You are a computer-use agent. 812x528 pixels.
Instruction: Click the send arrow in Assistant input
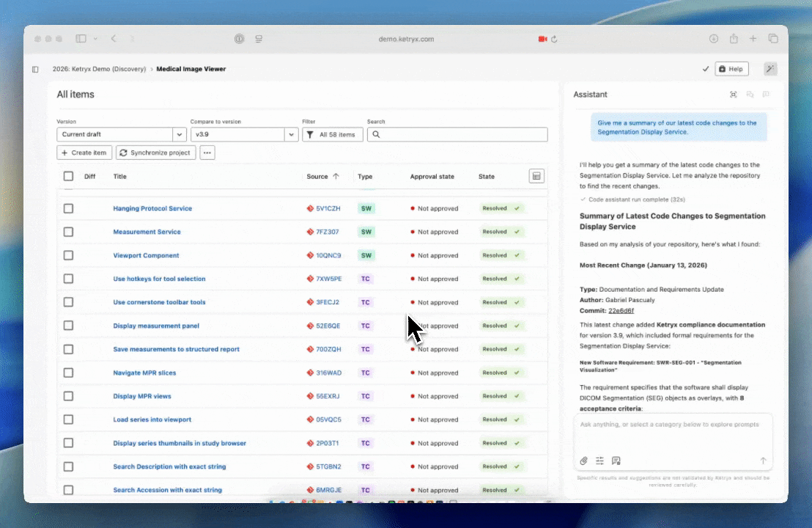point(763,461)
